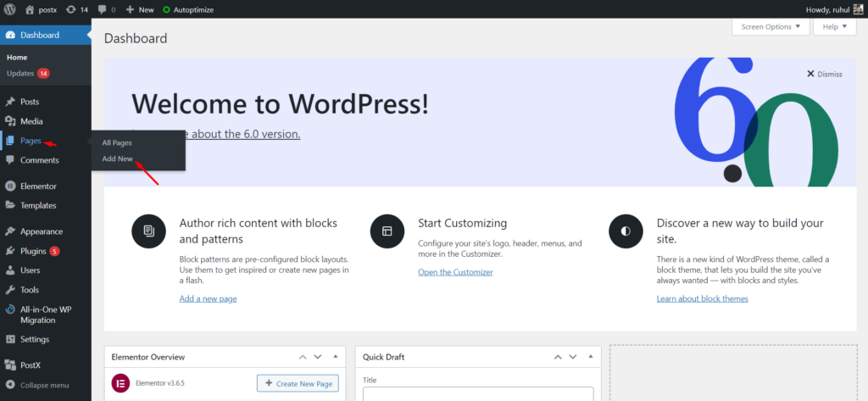Image resolution: width=868 pixels, height=401 pixels.
Task: Move Quick Draft widget up
Action: coord(558,357)
